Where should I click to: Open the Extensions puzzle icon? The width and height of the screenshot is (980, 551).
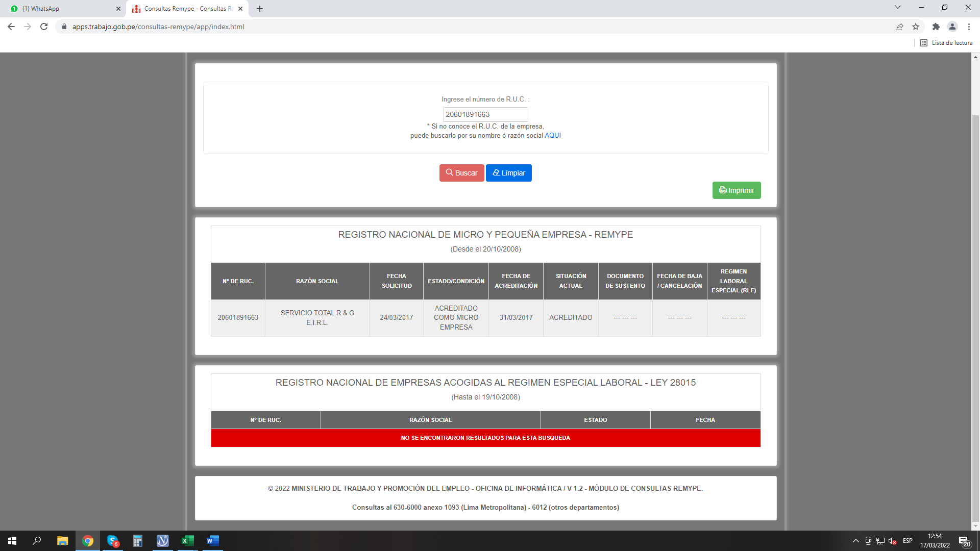936,27
